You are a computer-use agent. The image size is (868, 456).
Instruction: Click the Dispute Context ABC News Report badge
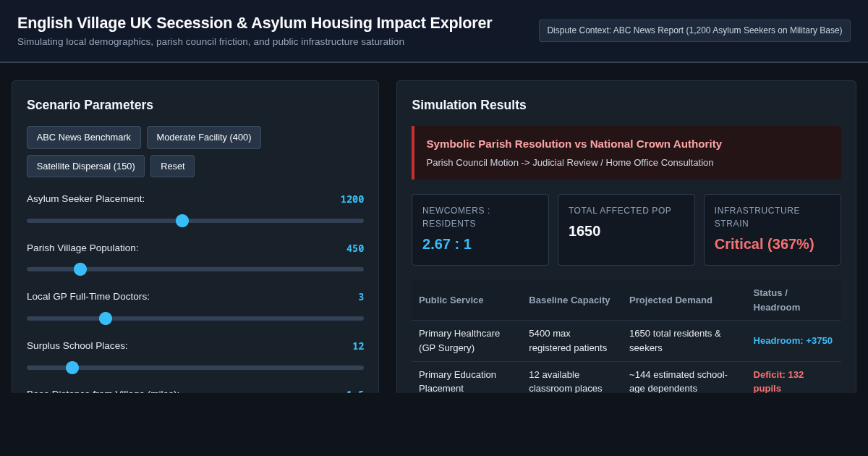point(694,30)
